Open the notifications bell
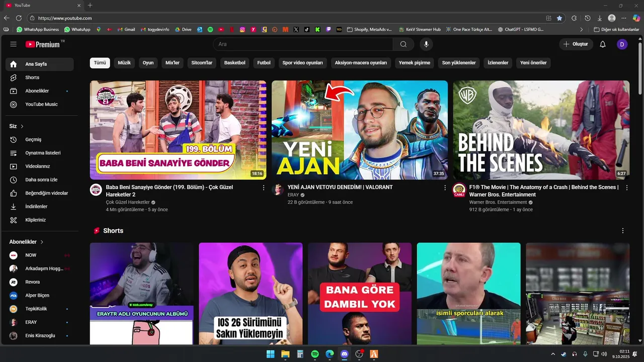The height and width of the screenshot is (362, 644). (603, 44)
